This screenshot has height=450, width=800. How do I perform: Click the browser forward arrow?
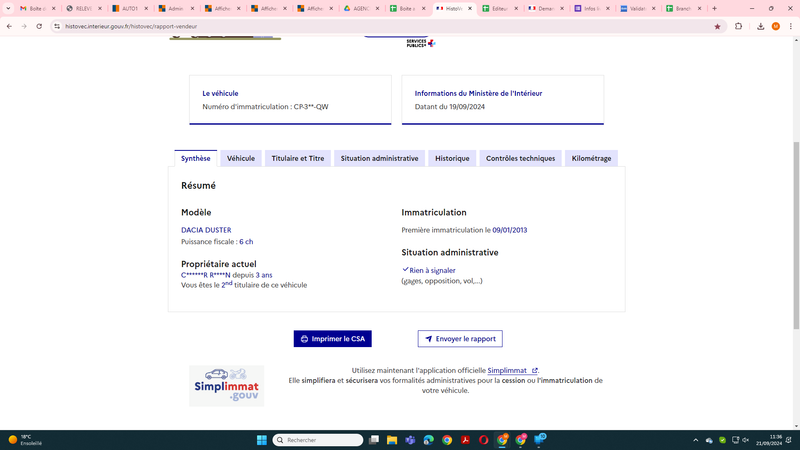pos(24,27)
